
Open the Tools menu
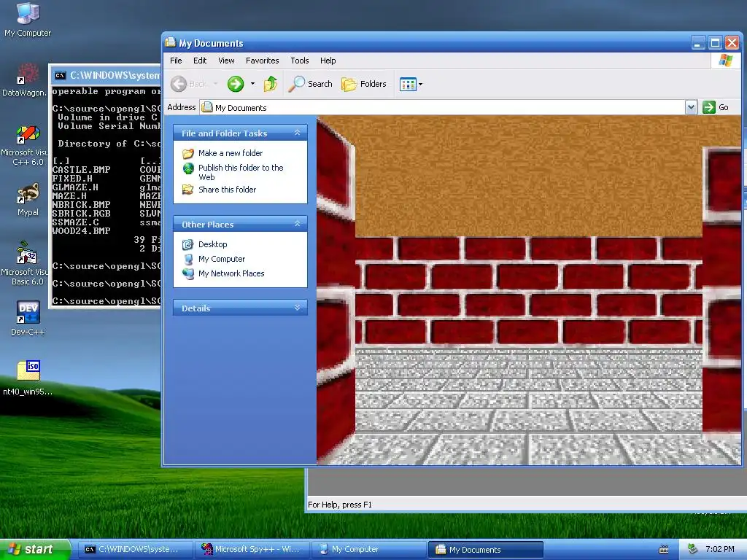click(x=300, y=61)
